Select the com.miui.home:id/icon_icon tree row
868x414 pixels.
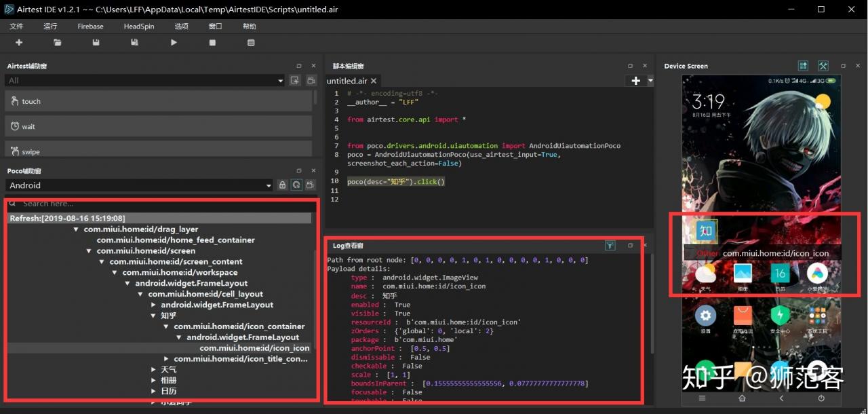coord(254,348)
